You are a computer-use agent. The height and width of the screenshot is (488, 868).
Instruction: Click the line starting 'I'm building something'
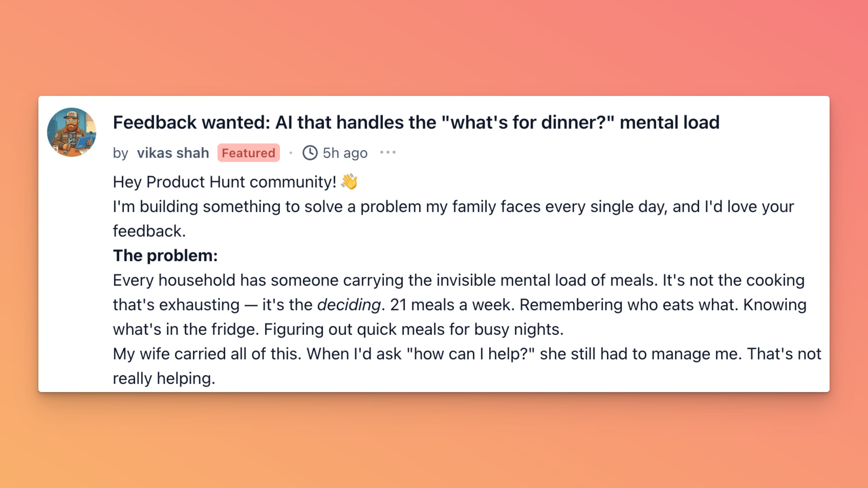453,206
